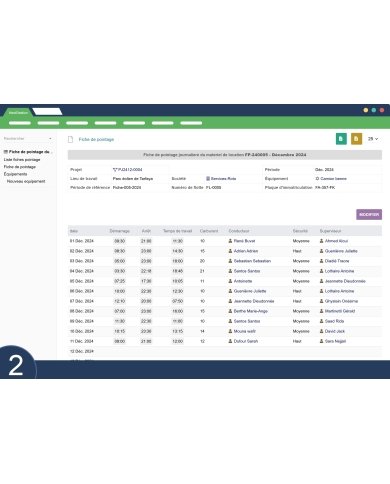Click the Période value Déc. 2024
390x484 pixels.
click(324, 170)
